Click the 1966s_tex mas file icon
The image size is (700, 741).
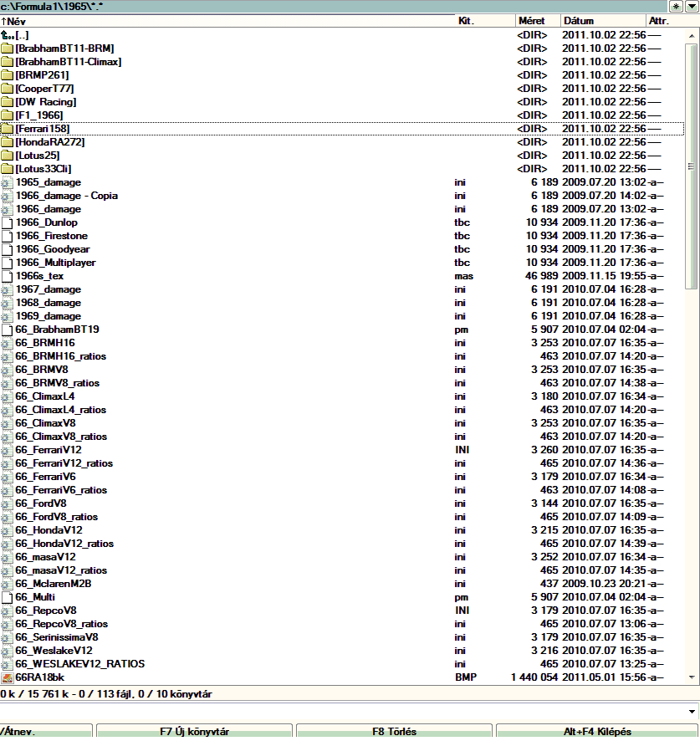tap(7, 276)
